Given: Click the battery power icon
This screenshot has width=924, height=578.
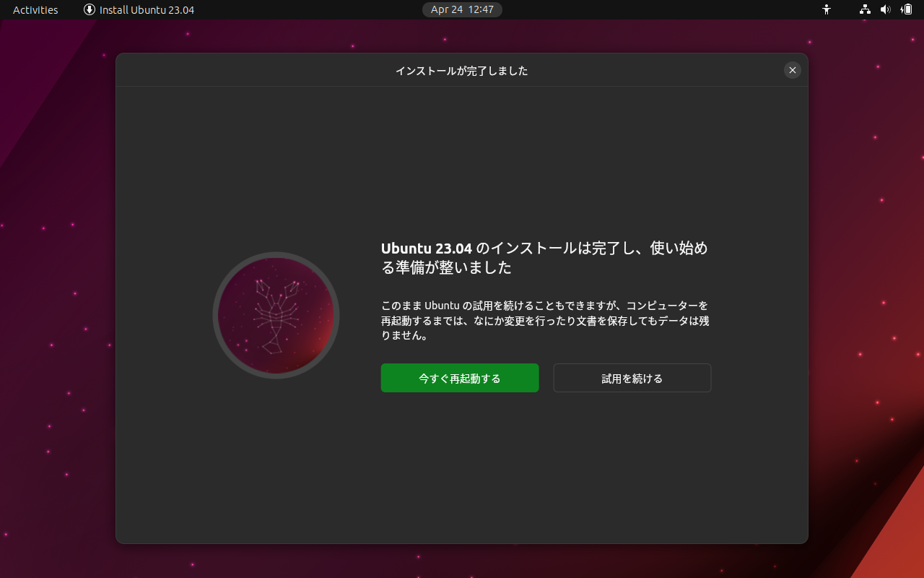Looking at the screenshot, I should 906,9.
